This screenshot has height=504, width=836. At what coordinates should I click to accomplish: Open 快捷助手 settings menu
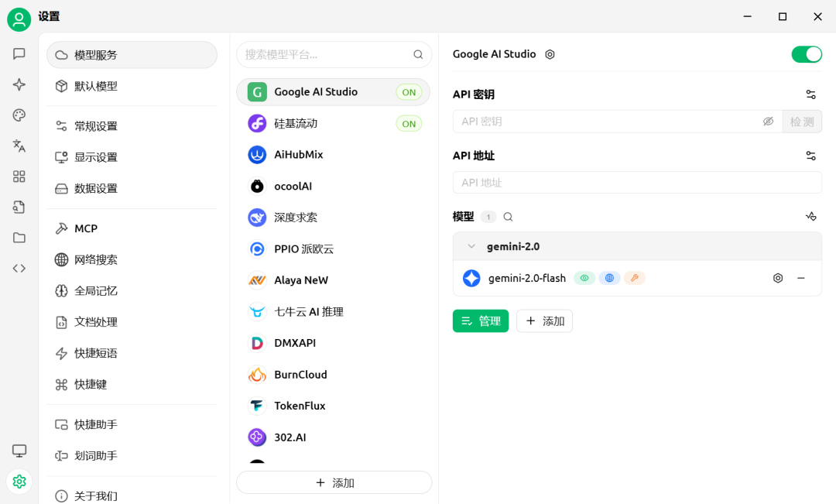pos(132,424)
